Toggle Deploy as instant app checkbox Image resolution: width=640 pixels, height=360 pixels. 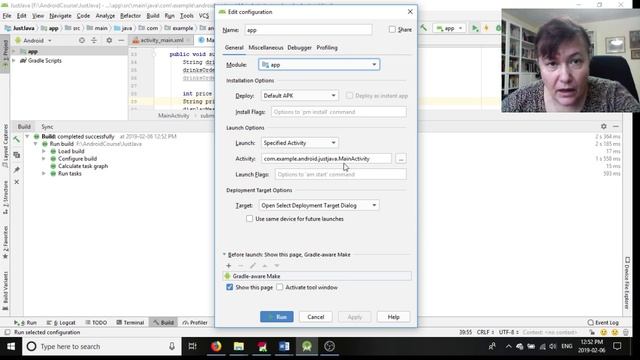(349, 96)
